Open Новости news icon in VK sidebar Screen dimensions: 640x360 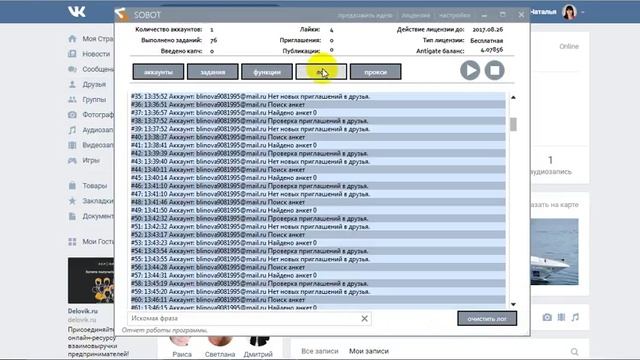(x=72, y=54)
